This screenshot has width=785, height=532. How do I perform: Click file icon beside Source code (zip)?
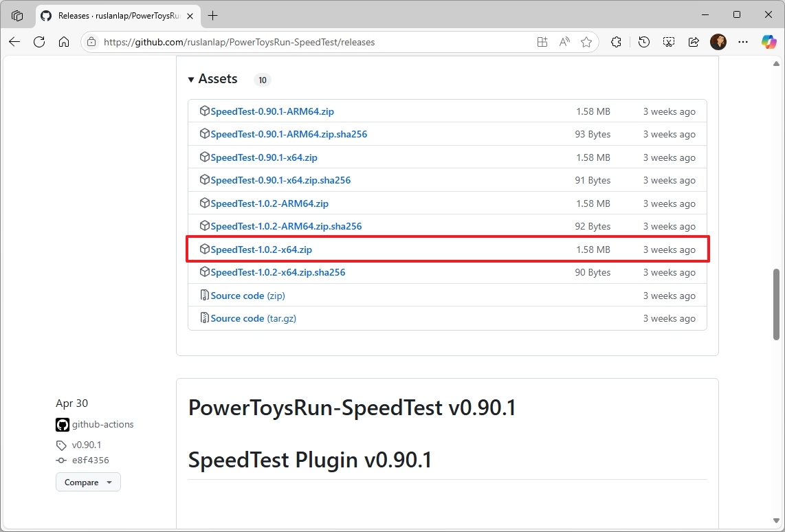pos(204,295)
